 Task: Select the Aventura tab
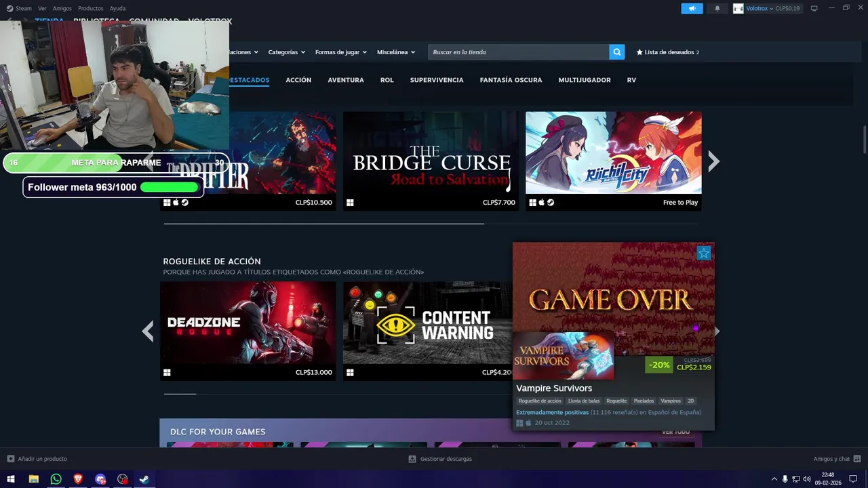(346, 80)
